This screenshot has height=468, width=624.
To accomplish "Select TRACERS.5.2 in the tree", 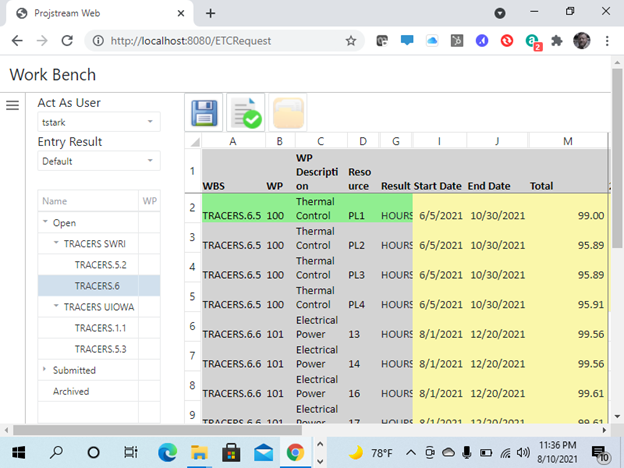I will tap(101, 265).
